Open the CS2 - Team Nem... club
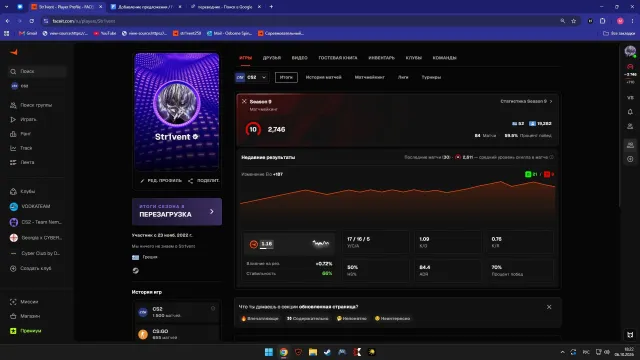 (36, 222)
